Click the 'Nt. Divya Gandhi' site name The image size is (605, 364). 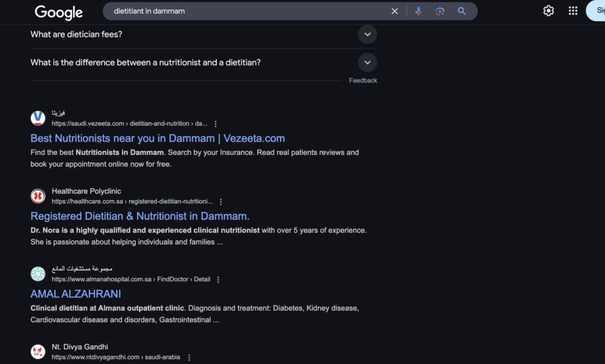[x=80, y=347]
